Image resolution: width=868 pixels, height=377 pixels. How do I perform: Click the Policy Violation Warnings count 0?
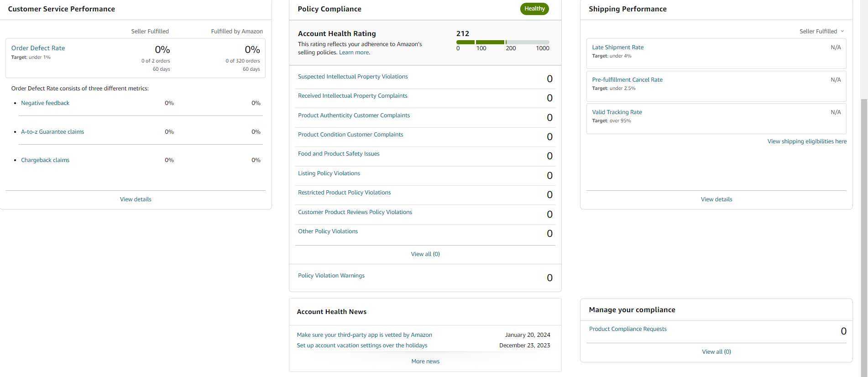tap(549, 278)
